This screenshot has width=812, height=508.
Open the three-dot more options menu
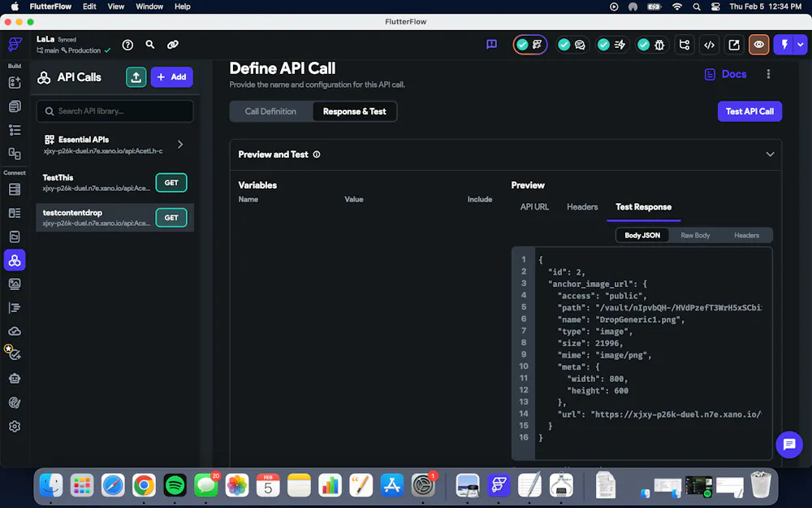pyautogui.click(x=768, y=74)
